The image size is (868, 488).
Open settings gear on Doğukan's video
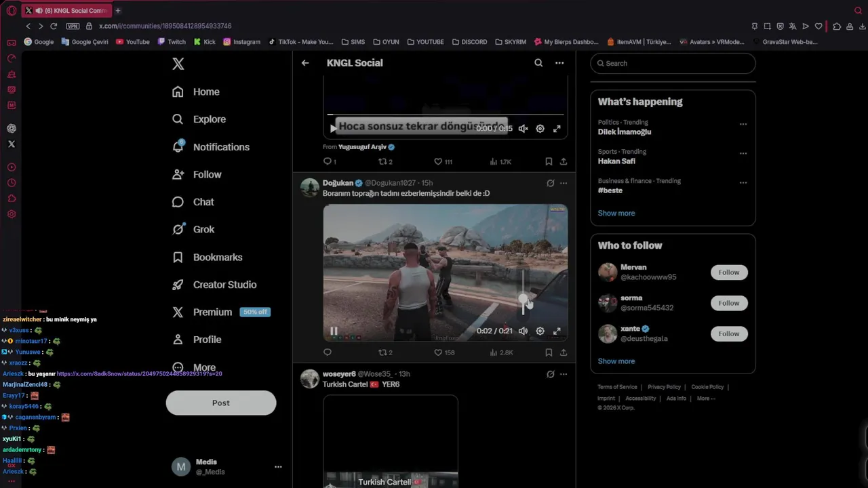point(540,331)
